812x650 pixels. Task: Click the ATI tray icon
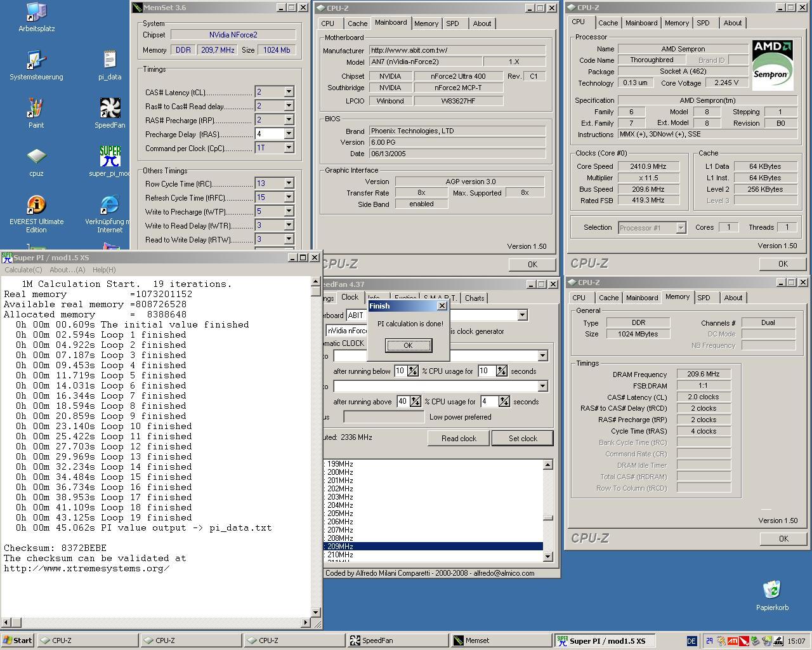coord(732,641)
